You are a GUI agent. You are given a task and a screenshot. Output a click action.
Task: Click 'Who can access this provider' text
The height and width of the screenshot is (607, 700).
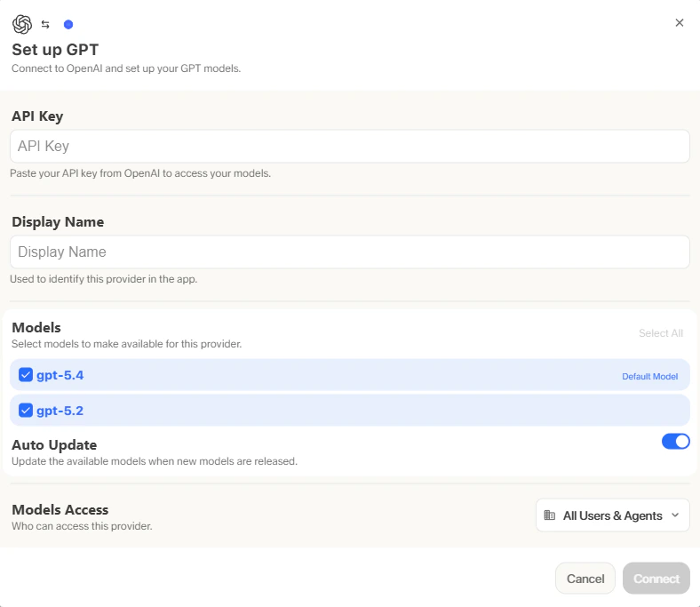(82, 526)
